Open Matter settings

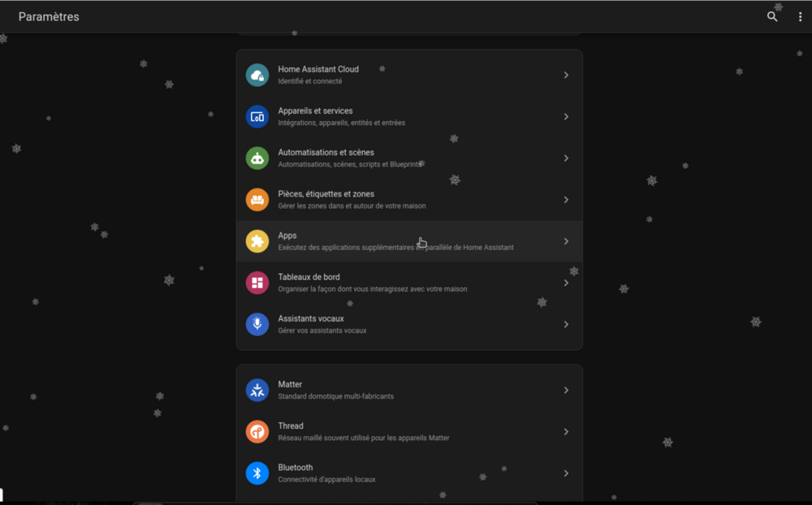409,390
